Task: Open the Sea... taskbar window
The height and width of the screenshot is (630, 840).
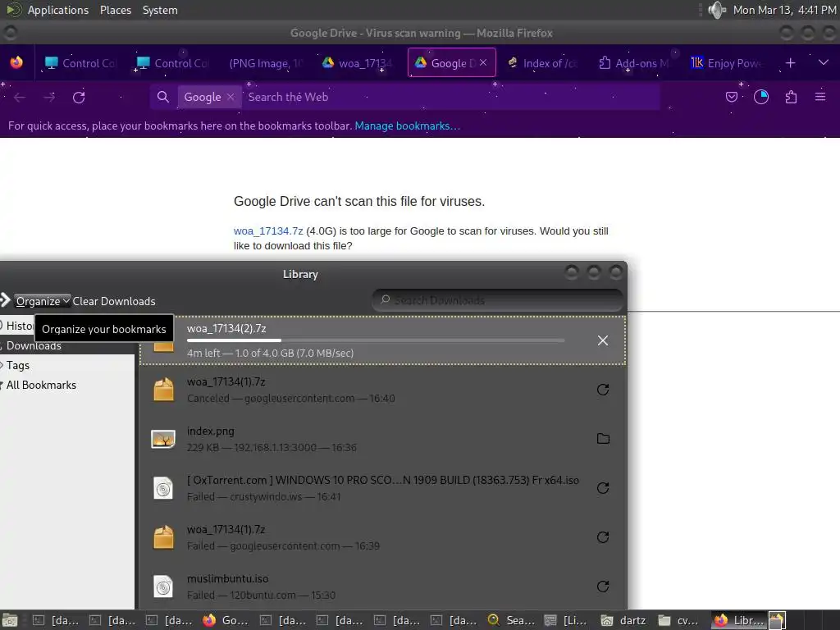Action: 512,620
